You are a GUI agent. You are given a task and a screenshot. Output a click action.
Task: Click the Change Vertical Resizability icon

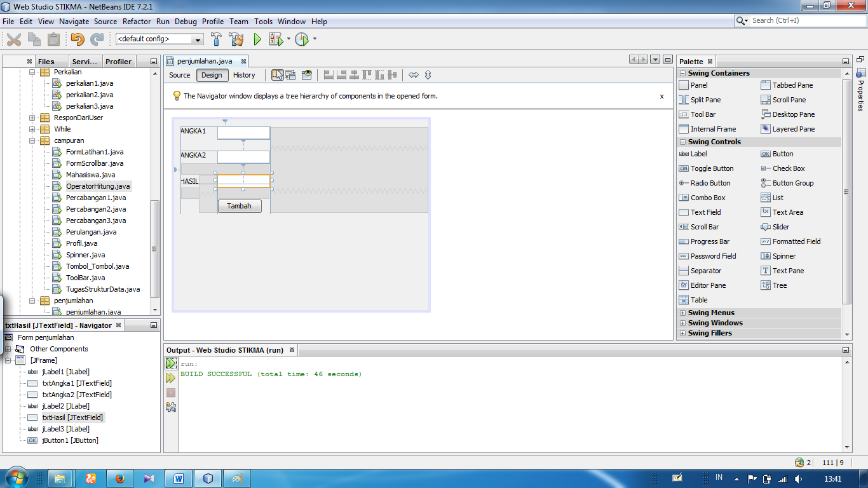click(428, 74)
